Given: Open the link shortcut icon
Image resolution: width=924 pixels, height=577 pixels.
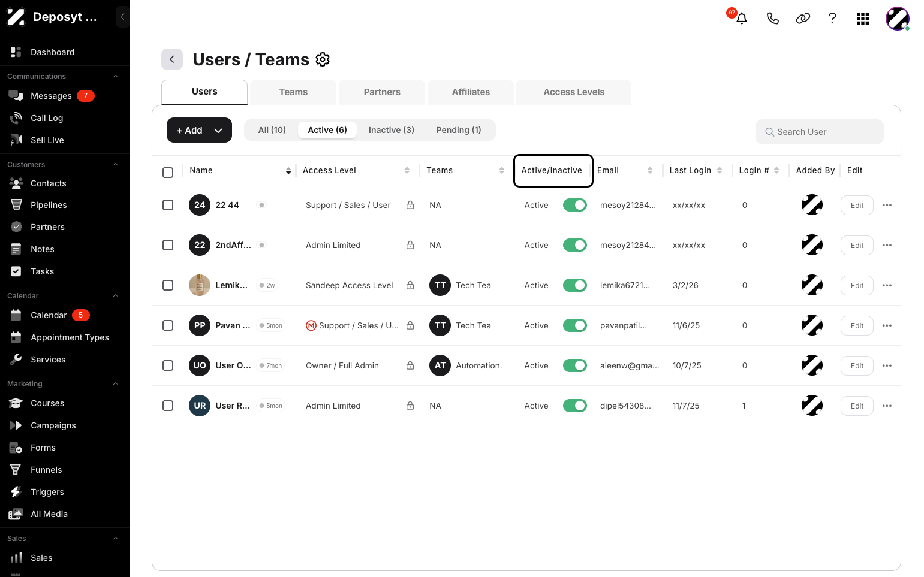Looking at the screenshot, I should 803,19.
